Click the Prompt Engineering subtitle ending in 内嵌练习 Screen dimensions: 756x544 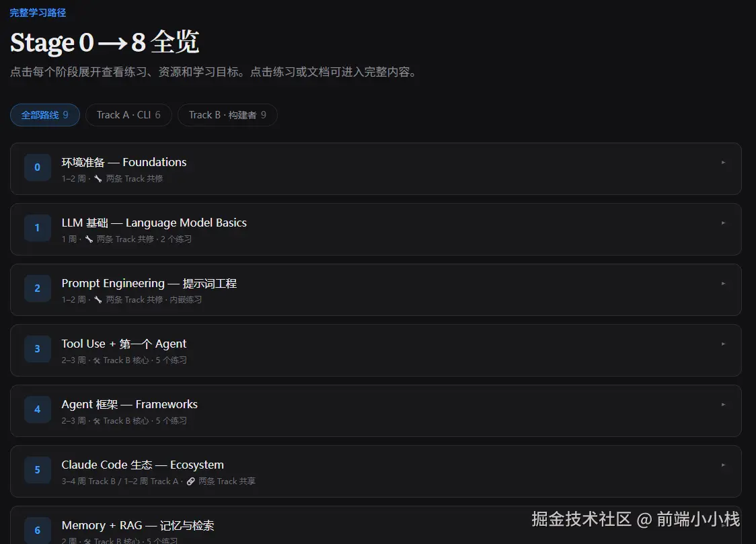(132, 300)
